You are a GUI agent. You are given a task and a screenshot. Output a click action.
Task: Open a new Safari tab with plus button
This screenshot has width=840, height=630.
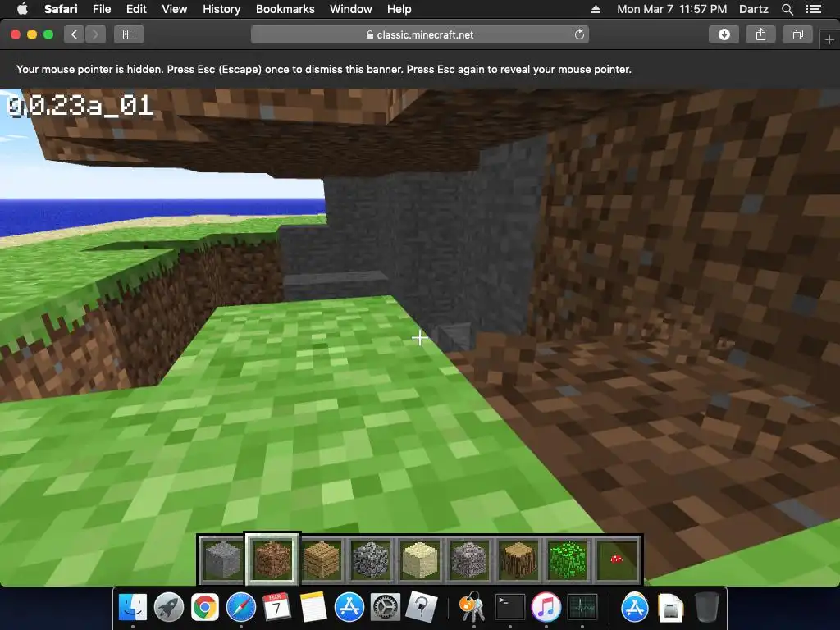(829, 39)
